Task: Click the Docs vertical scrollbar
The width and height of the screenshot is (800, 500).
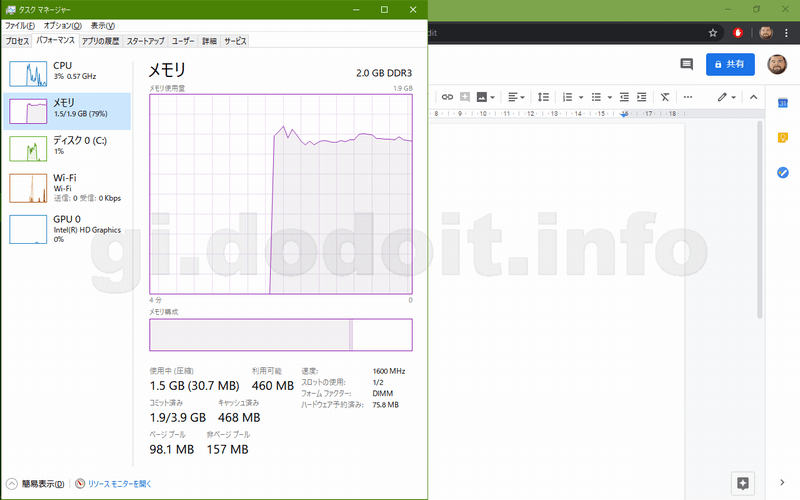Action: [x=760, y=219]
